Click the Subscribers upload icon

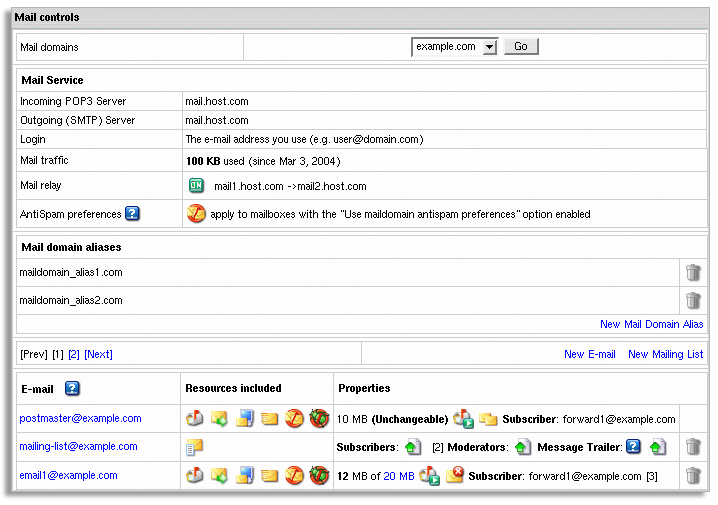pyautogui.click(x=413, y=447)
